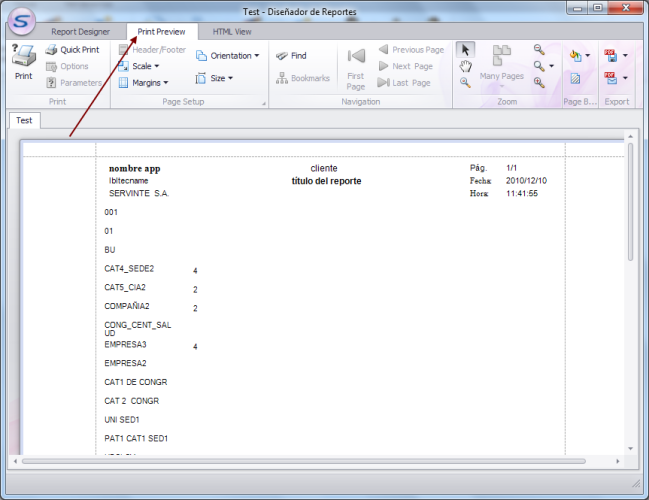This screenshot has height=500, width=649.
Task: Click the watermark icon in Page Background
Action: pos(575,78)
